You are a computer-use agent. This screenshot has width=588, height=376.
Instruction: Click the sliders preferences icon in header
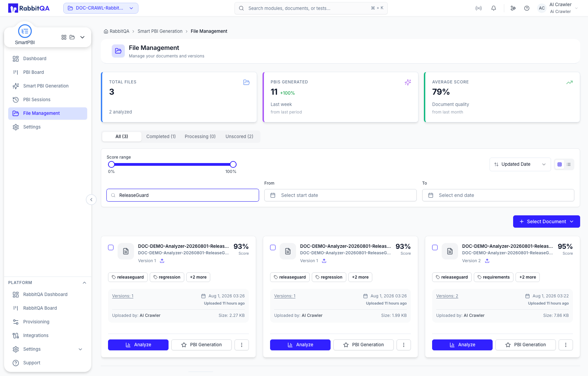click(513, 8)
